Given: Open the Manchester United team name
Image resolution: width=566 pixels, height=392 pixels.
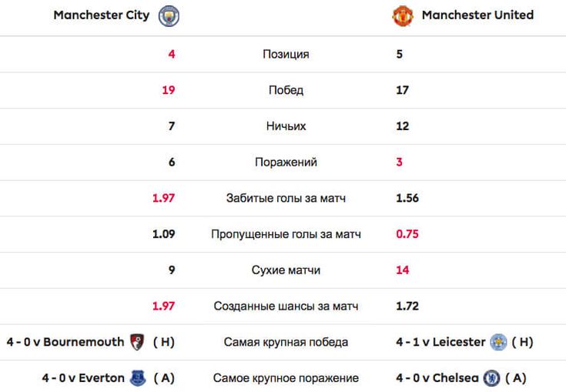Looking at the screenshot, I should point(477,15).
